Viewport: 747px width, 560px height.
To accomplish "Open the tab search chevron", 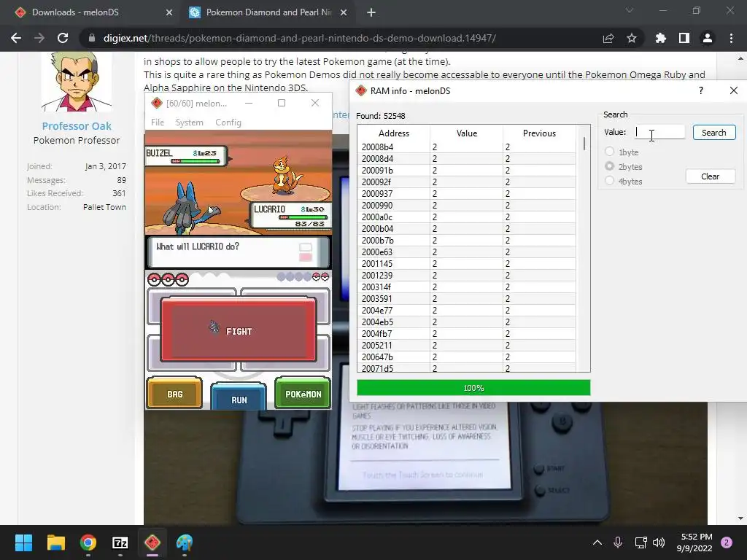I will [630, 10].
